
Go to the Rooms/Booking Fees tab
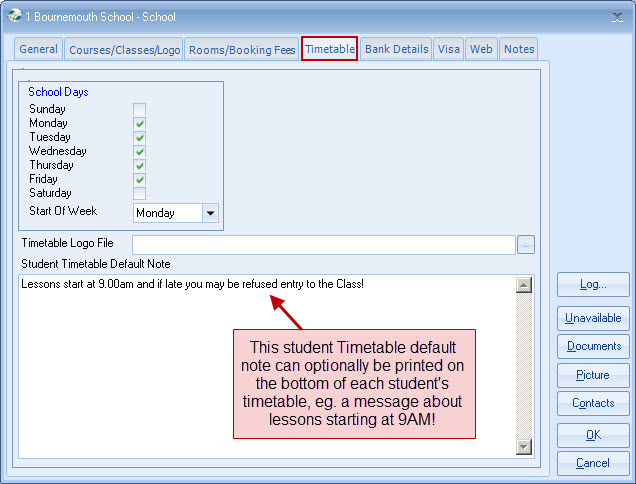240,49
